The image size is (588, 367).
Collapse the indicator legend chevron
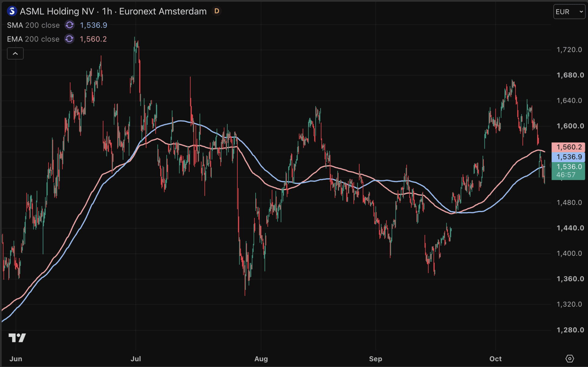[x=15, y=54]
